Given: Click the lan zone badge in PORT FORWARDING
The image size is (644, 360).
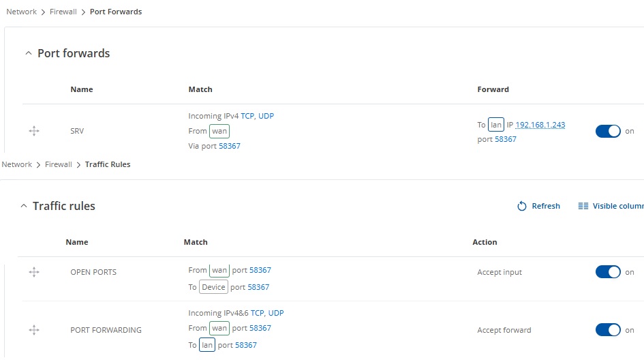Looking at the screenshot, I should coord(207,345).
